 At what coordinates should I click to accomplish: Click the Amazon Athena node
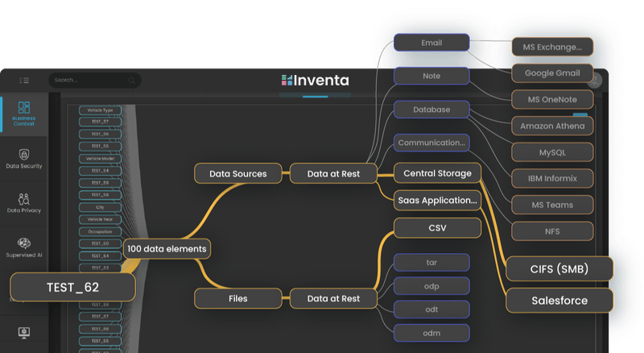pyautogui.click(x=552, y=126)
